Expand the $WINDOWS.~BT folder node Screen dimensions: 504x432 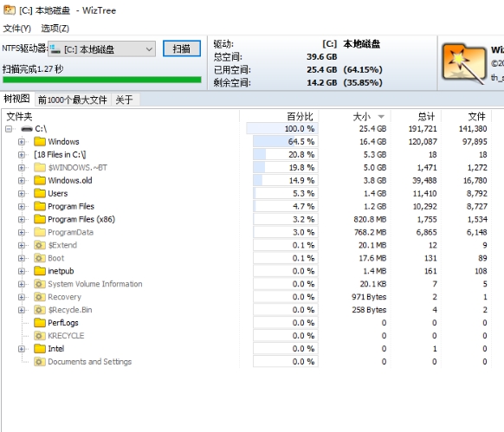22,168
